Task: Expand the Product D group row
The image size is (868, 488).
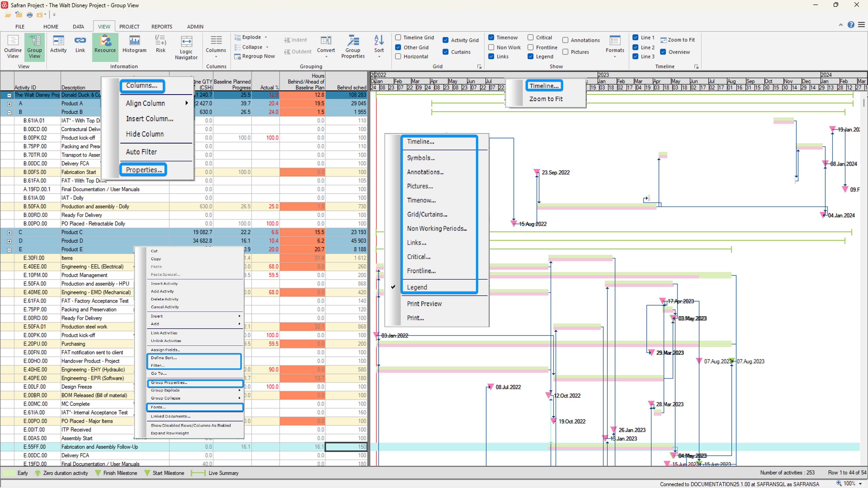Action: pos(9,241)
